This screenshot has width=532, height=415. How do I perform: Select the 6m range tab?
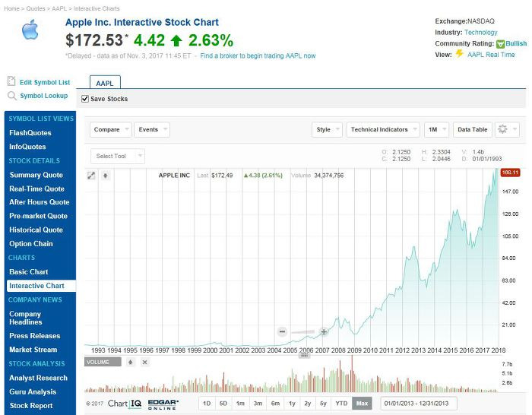coord(275,404)
